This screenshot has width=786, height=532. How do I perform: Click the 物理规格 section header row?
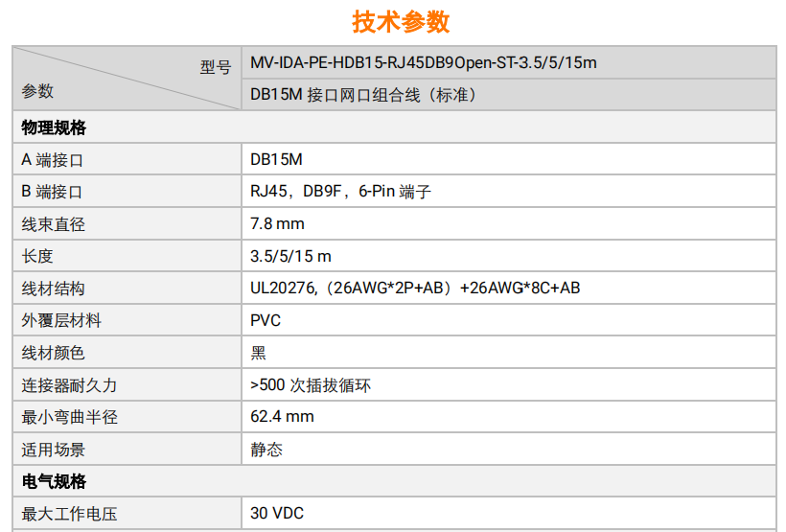[55, 127]
